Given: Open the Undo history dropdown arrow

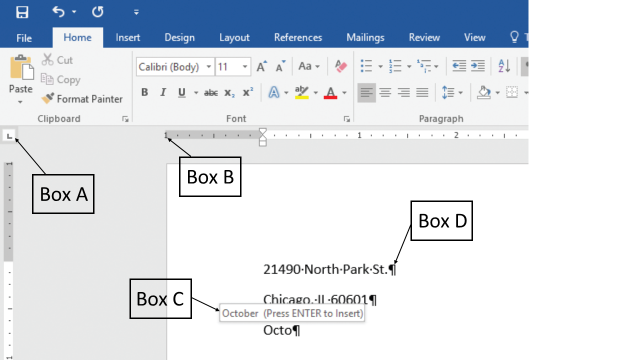Looking at the screenshot, I should click(x=74, y=12).
